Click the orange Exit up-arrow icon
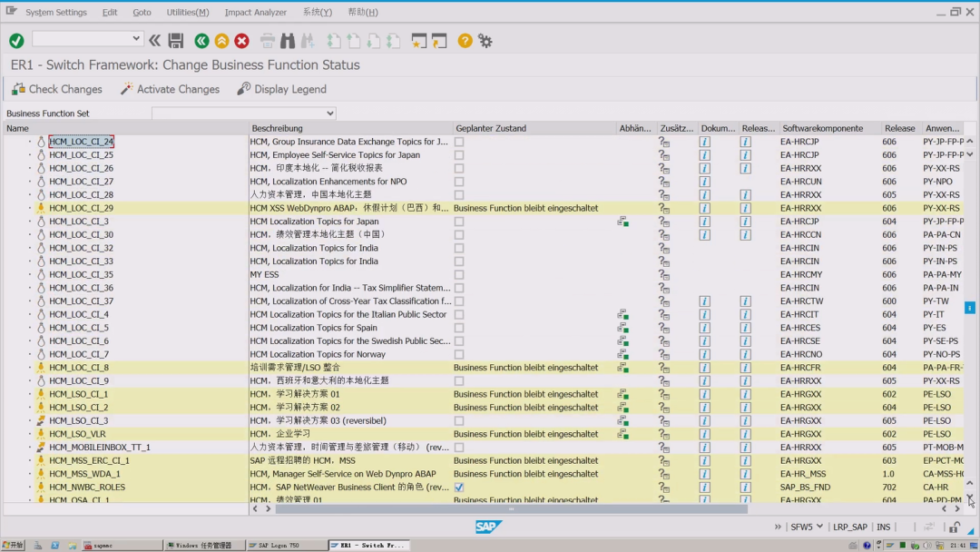The image size is (980, 552). (221, 41)
